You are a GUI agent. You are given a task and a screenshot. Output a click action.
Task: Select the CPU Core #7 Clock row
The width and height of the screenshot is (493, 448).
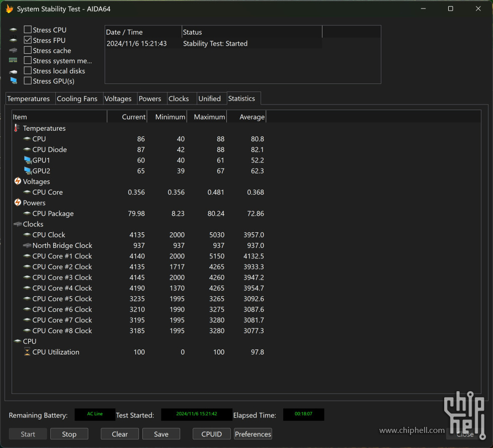point(139,320)
